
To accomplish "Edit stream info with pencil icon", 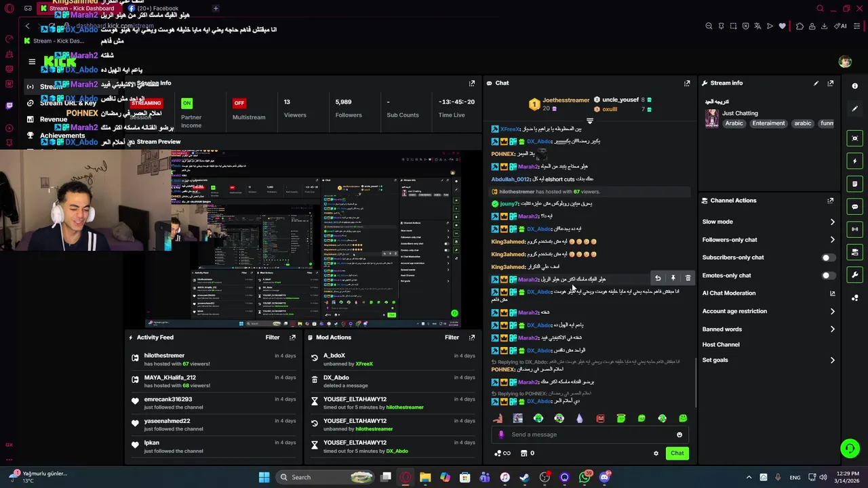I will (x=816, y=83).
